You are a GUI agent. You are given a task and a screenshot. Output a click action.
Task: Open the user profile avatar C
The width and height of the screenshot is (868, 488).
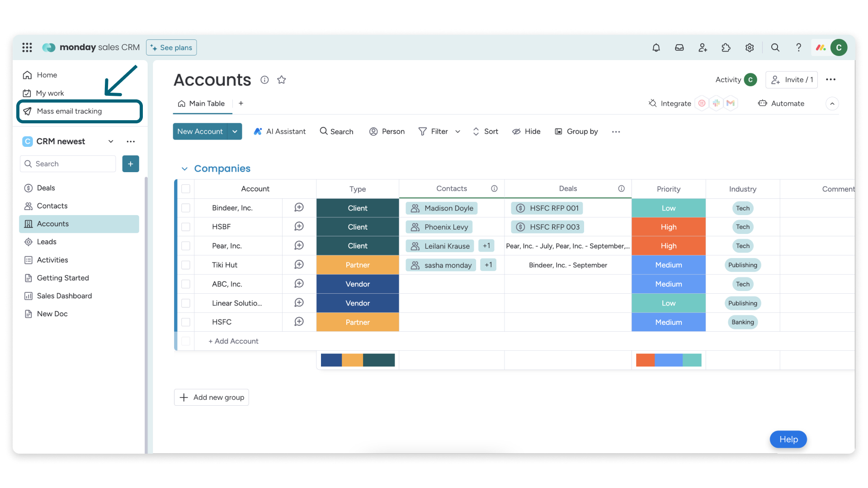click(839, 47)
